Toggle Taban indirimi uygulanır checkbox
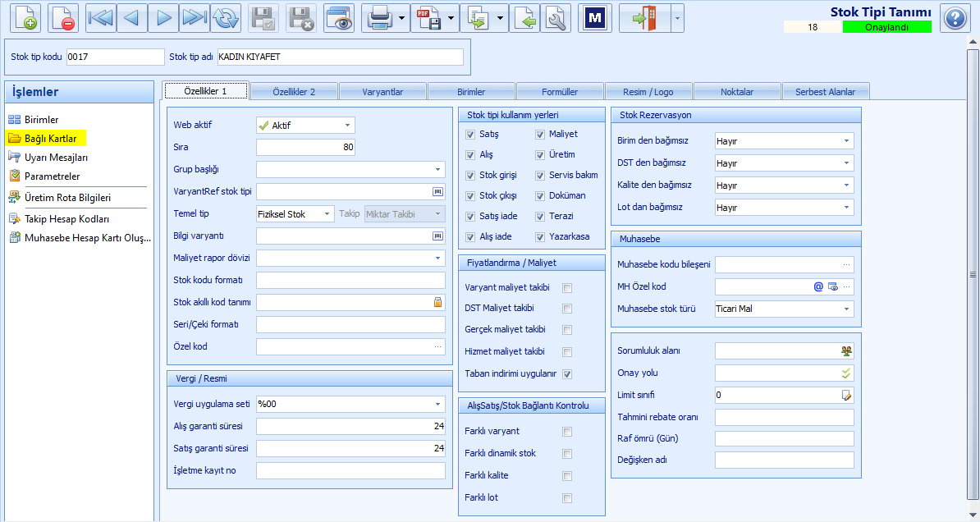The image size is (980, 522). 567,374
